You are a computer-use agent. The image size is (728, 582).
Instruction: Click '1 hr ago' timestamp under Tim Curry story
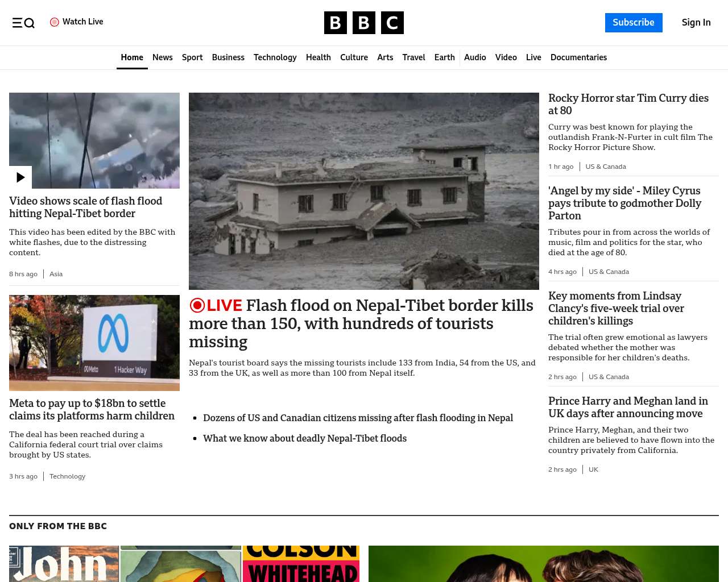coord(561,167)
